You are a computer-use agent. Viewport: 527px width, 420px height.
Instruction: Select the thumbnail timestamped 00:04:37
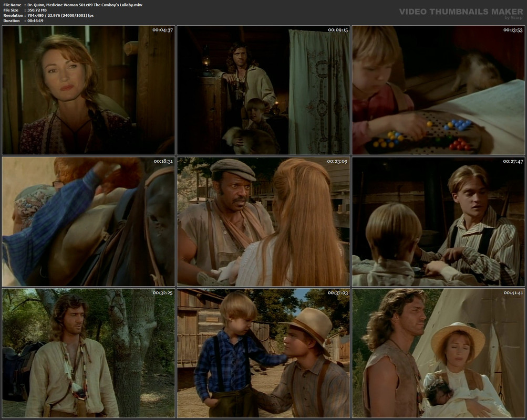click(x=88, y=90)
